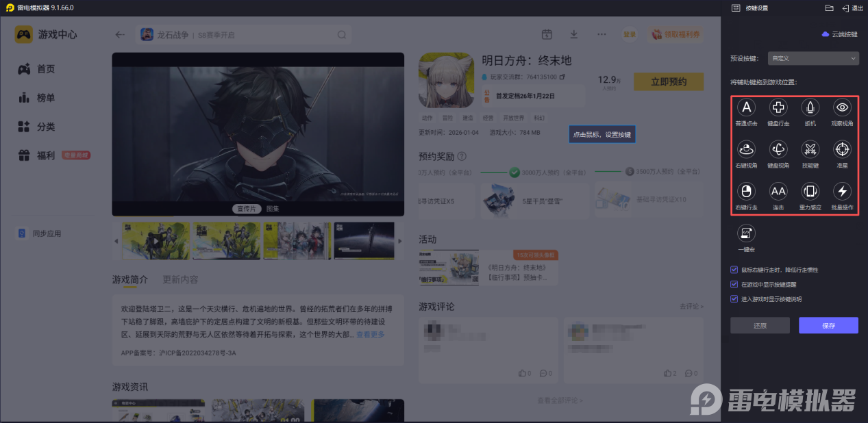The width and height of the screenshot is (868, 423).
Task: Select the 准星 crosshair icon
Action: pos(842,149)
